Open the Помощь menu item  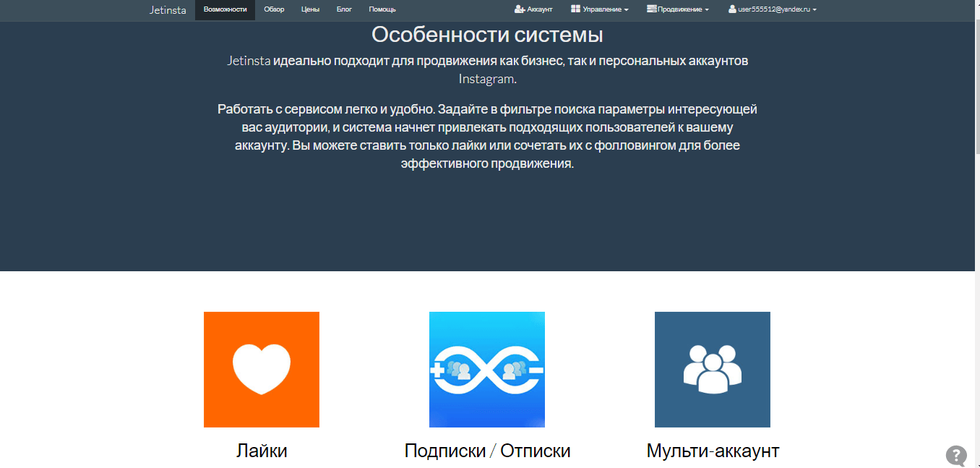[x=382, y=9]
